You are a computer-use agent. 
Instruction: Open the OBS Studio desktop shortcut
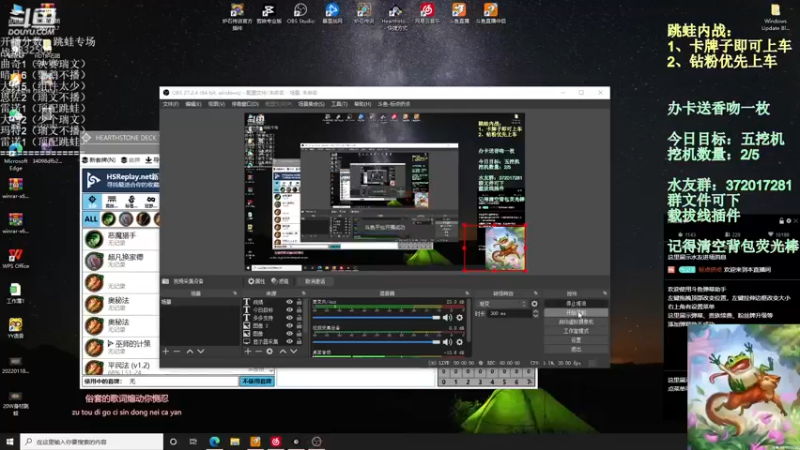pos(301,14)
